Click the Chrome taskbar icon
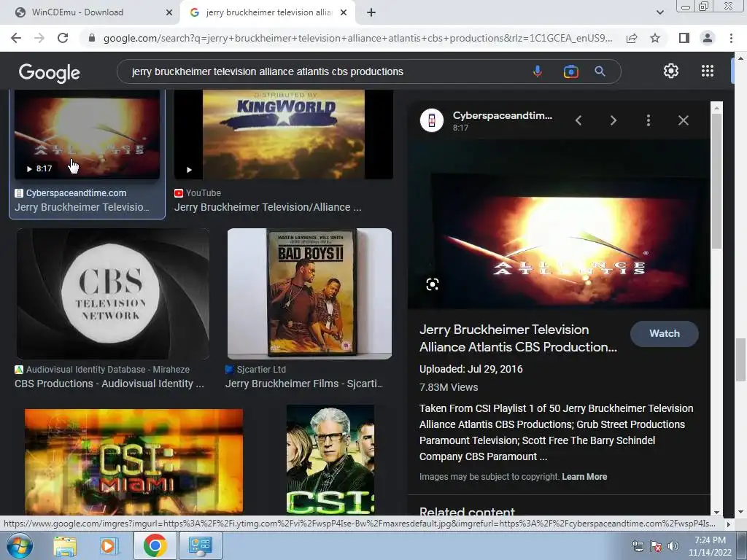The image size is (747, 560). click(x=155, y=545)
